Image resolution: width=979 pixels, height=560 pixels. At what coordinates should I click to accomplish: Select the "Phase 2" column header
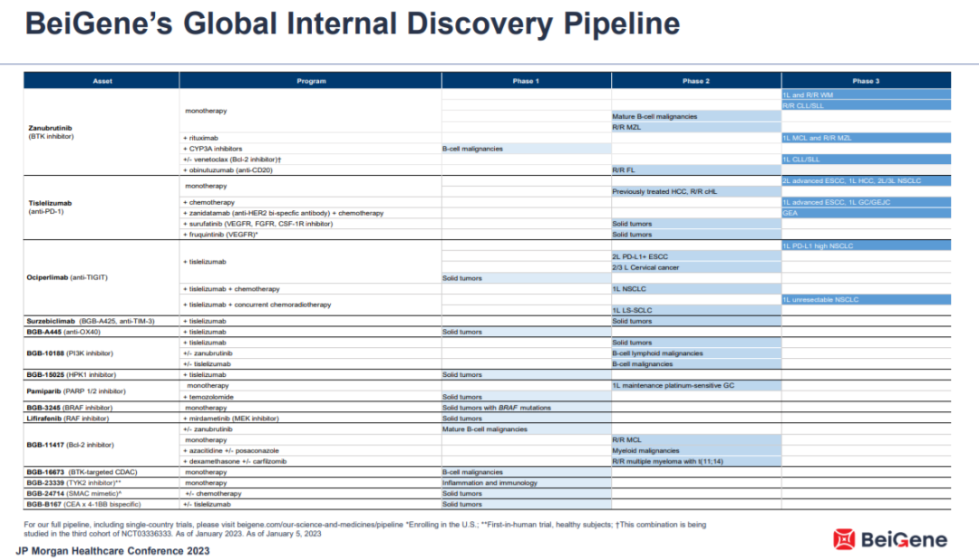pos(696,81)
